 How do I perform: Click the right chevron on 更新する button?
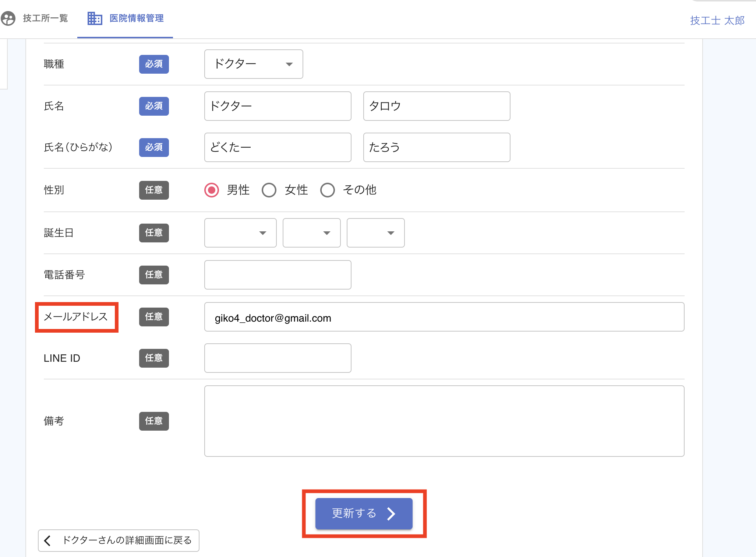[x=391, y=514]
